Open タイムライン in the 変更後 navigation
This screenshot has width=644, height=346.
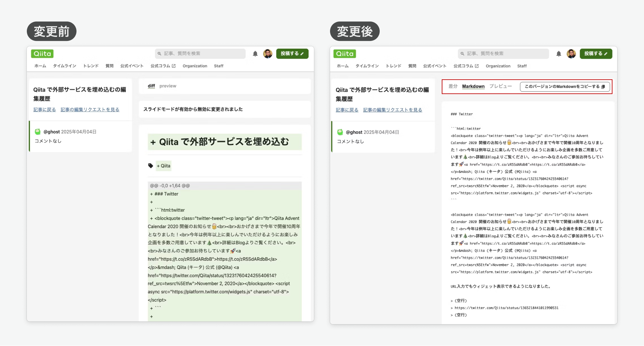tap(367, 66)
